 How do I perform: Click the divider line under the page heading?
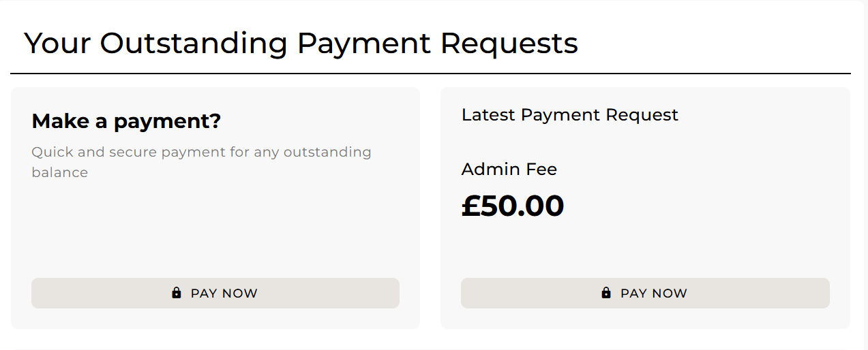pos(430,73)
